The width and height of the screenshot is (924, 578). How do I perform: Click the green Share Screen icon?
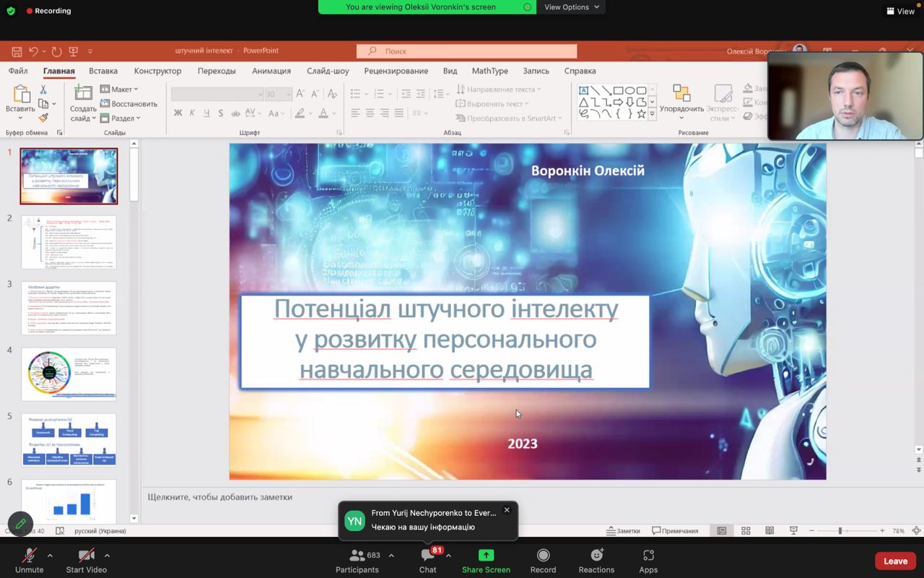point(486,555)
